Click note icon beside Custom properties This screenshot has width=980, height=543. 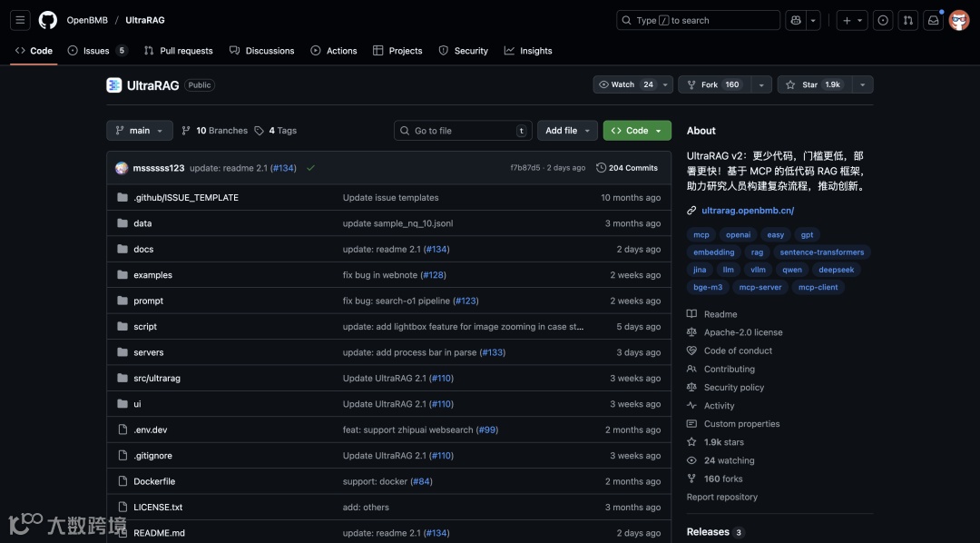click(x=691, y=423)
